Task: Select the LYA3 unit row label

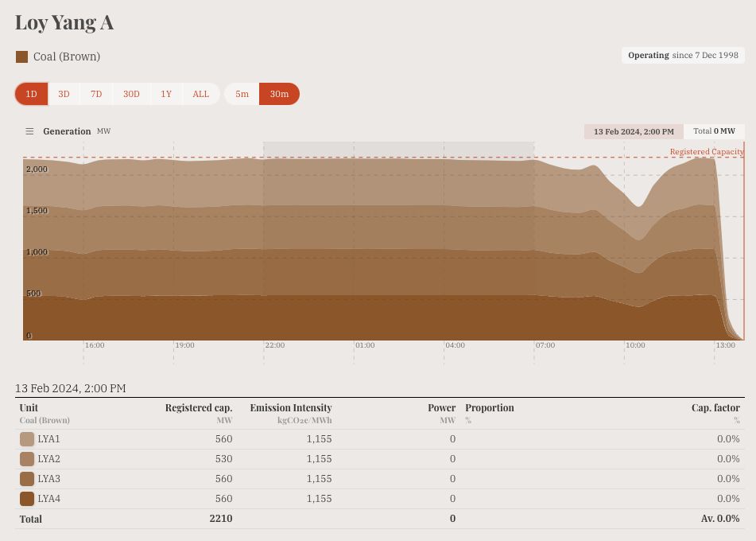Action: [48, 479]
